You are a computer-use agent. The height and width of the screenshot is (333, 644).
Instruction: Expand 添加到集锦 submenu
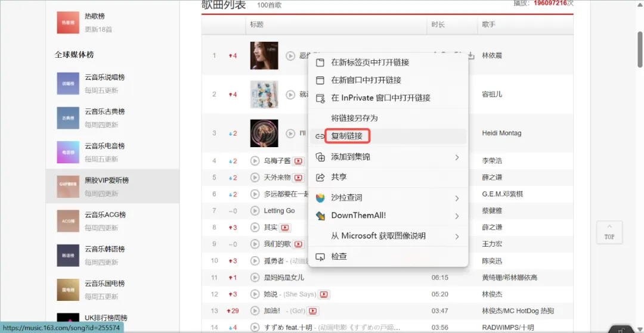coord(388,157)
